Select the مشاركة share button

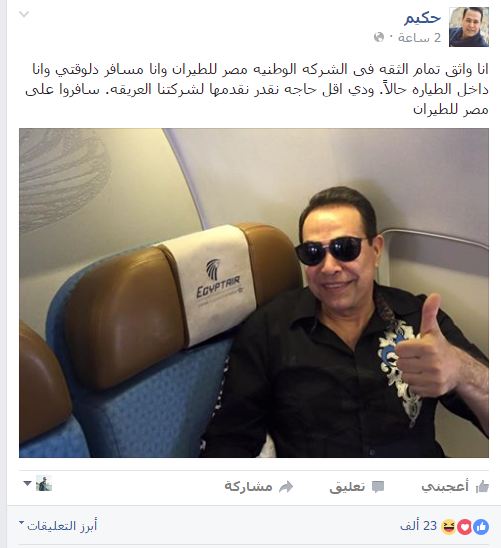259,486
